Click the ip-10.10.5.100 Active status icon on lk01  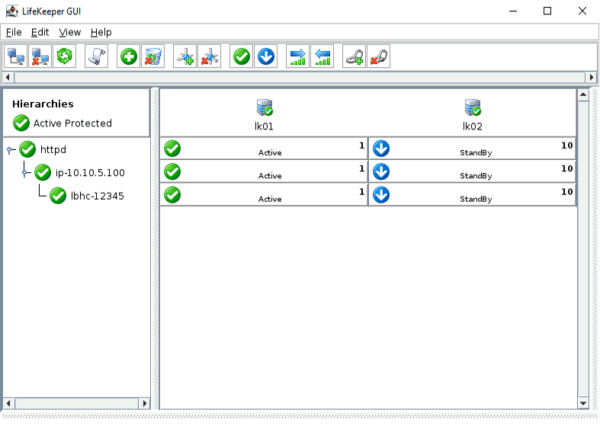tap(172, 171)
